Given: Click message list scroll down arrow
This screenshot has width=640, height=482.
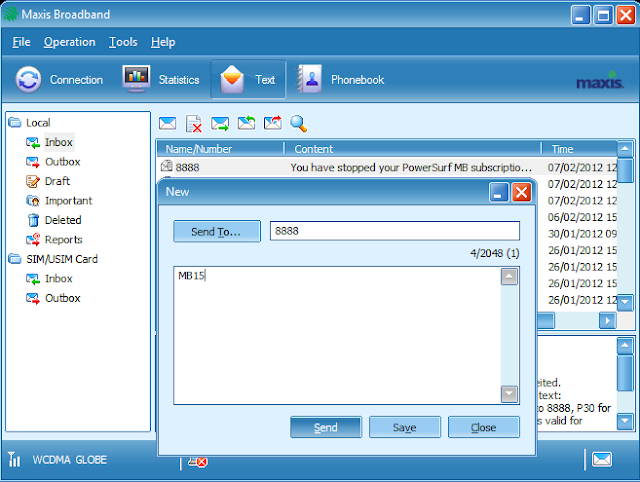Looking at the screenshot, I should (625, 302).
